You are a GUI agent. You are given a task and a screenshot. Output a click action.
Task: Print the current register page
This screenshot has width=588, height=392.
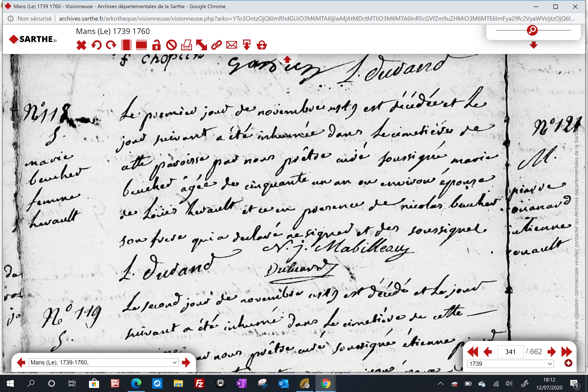pyautogui.click(x=187, y=45)
